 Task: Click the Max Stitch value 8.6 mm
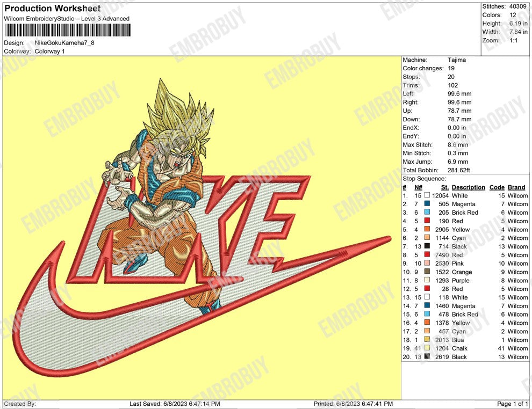click(x=458, y=145)
